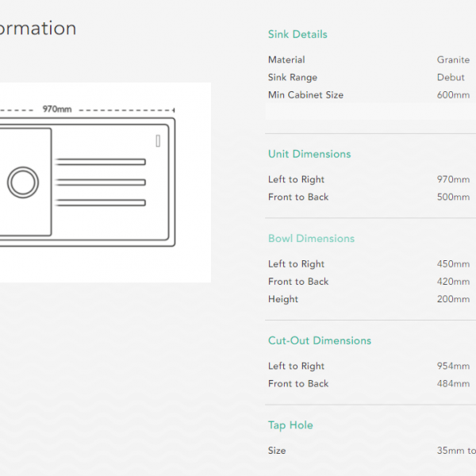Select the Debut sink range value

pos(451,77)
